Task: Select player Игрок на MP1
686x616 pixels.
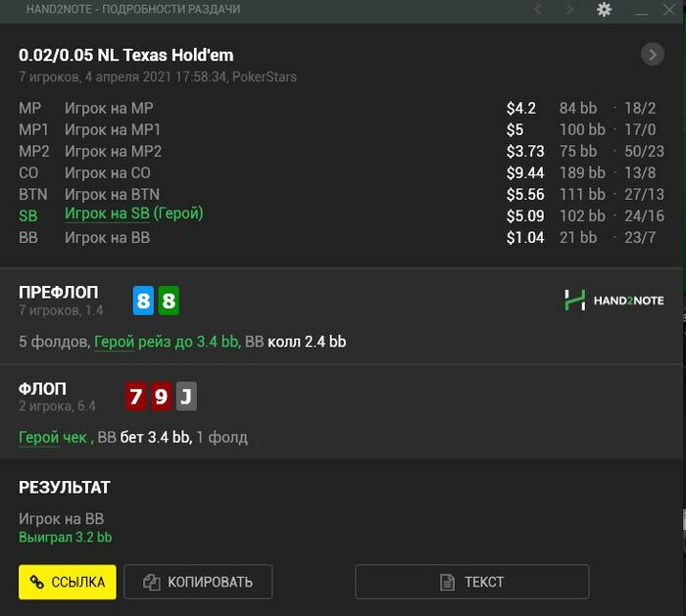Action: (x=113, y=130)
